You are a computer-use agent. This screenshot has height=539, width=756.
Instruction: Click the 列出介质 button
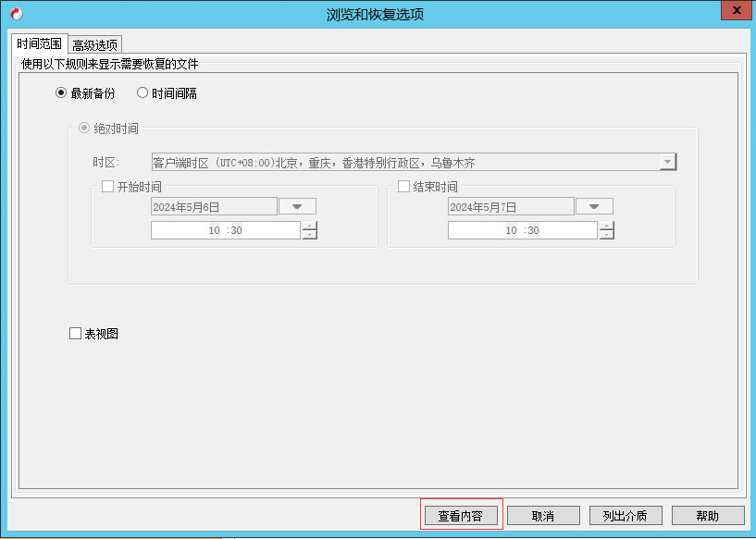click(x=626, y=514)
